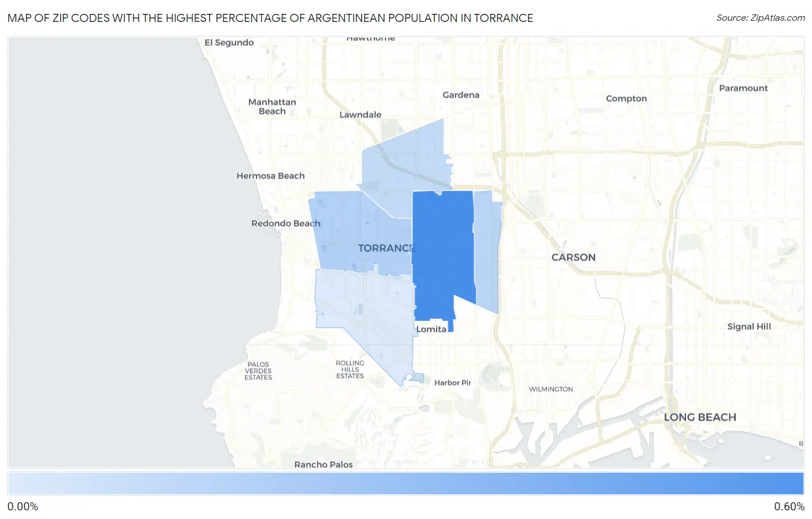This screenshot has width=812, height=519.
Task: Click the Rancho Palos label
Action: (x=323, y=465)
